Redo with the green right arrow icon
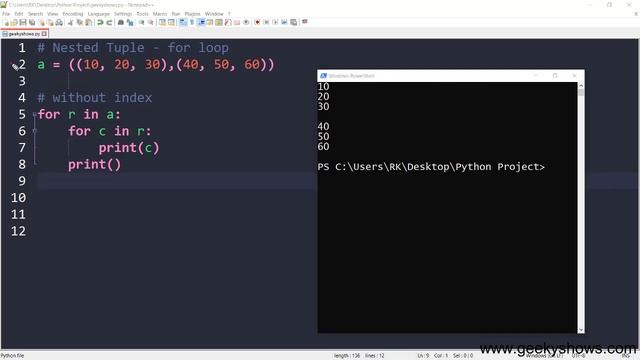Screen dimensions: 640x360 pos(109,22)
